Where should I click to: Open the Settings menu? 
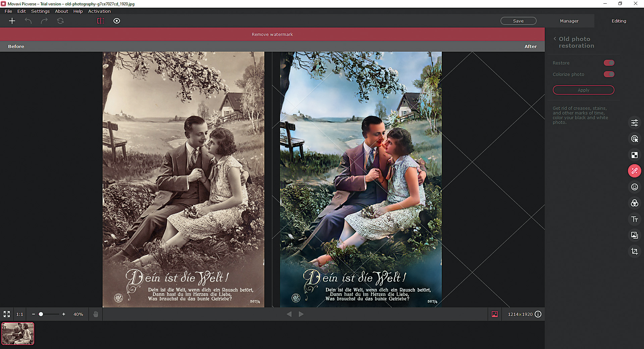click(x=40, y=11)
